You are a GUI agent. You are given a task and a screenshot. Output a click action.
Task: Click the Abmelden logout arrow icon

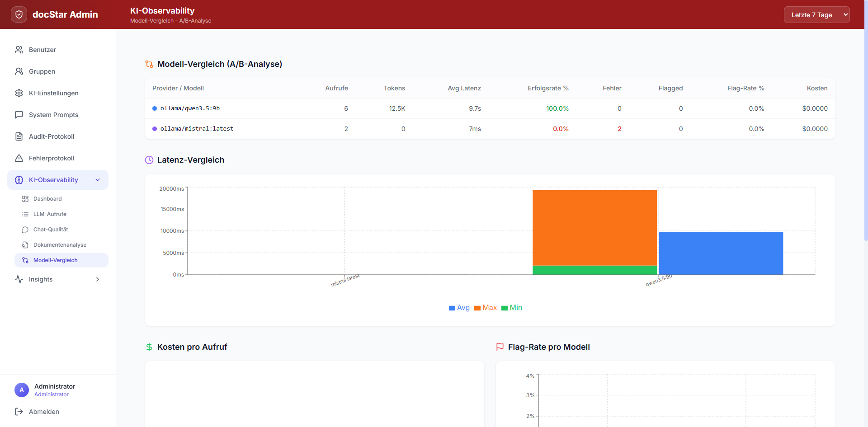click(x=19, y=412)
